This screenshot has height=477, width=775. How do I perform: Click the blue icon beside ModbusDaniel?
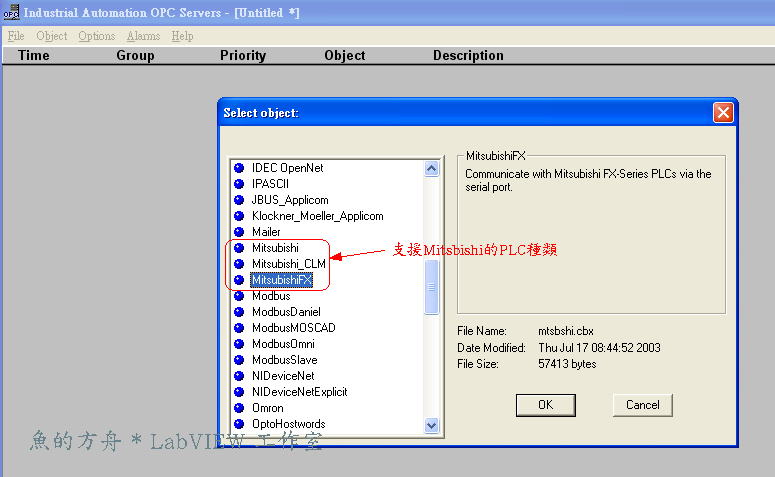tap(239, 312)
